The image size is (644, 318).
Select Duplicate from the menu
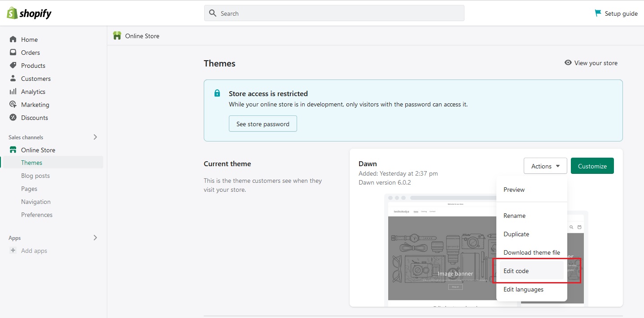pos(532,234)
